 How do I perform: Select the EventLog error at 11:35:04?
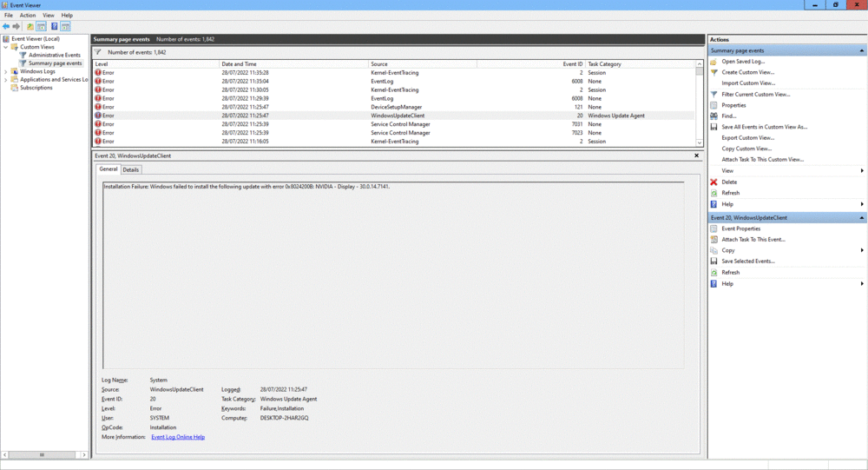tap(393, 82)
